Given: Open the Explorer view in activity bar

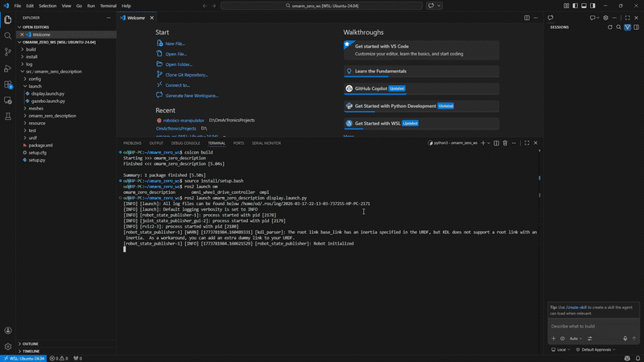Looking at the screenshot, I should click(8, 19).
